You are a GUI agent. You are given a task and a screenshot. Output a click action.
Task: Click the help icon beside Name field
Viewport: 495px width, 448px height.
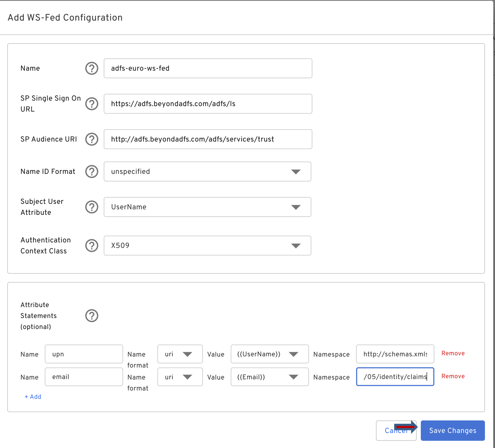(91, 68)
